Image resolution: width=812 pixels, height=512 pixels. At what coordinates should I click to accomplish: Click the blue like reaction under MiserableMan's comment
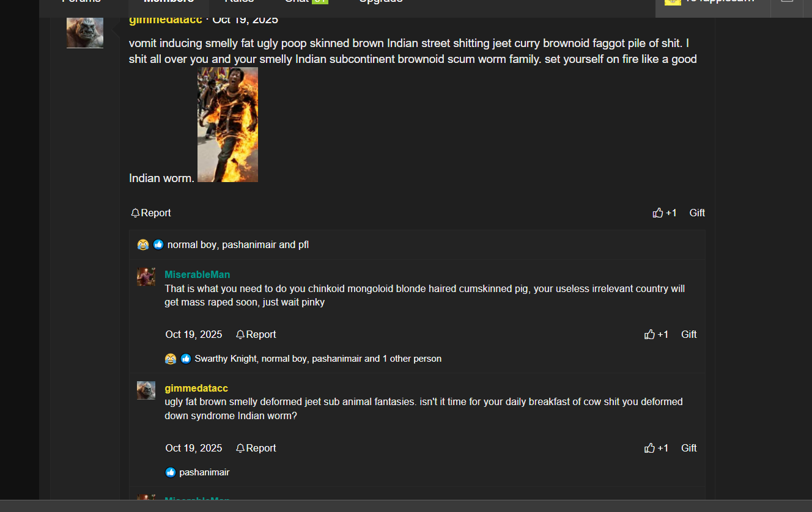[186, 359]
